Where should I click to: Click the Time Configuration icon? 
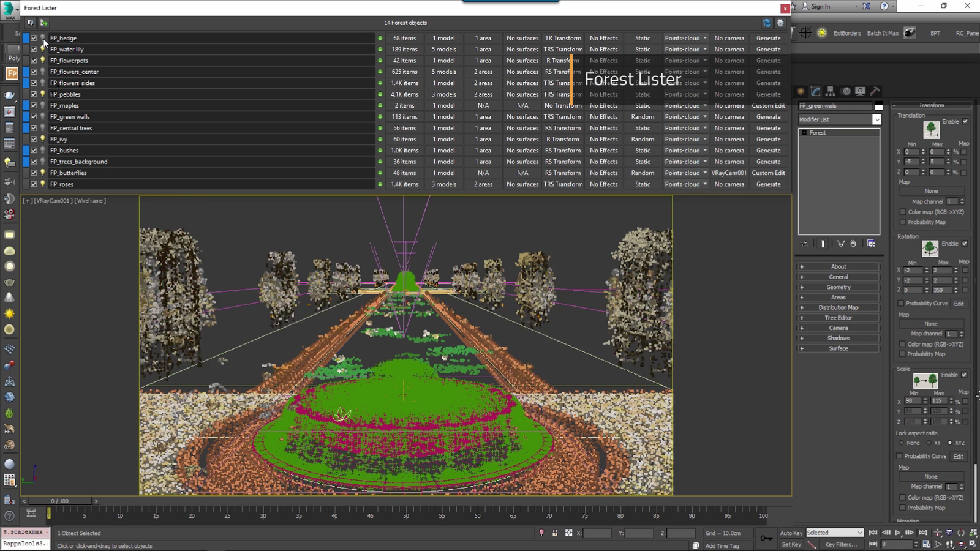coord(927,544)
